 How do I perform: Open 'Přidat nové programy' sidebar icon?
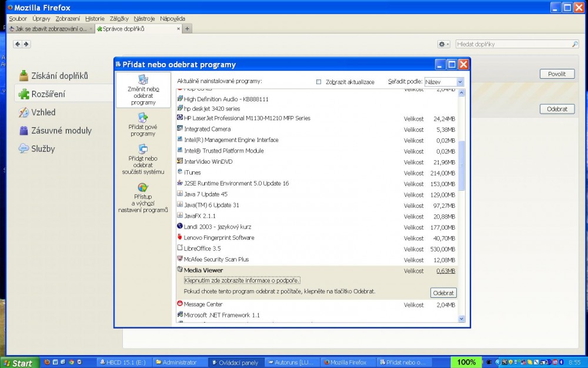(143, 118)
